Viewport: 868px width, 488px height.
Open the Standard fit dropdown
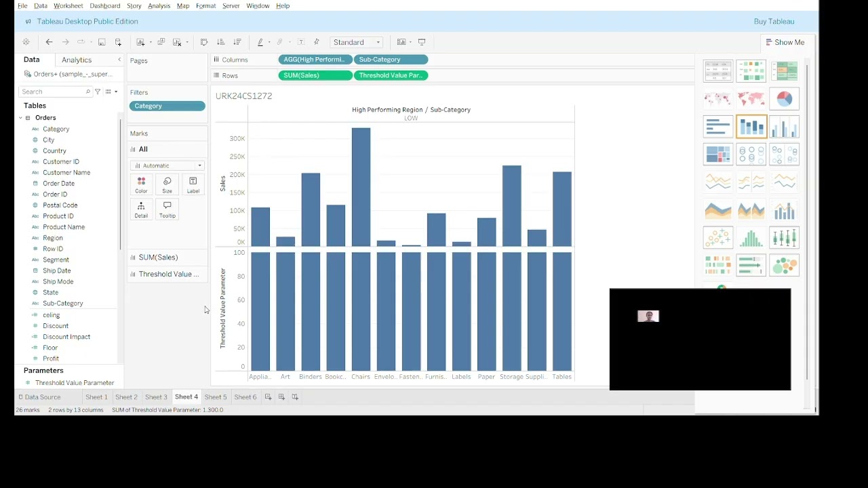pos(357,42)
